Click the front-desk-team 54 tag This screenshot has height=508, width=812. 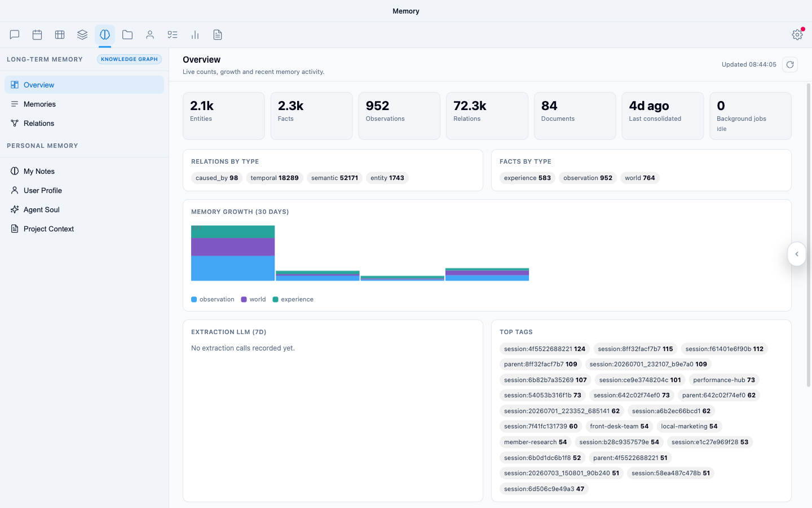click(x=619, y=426)
